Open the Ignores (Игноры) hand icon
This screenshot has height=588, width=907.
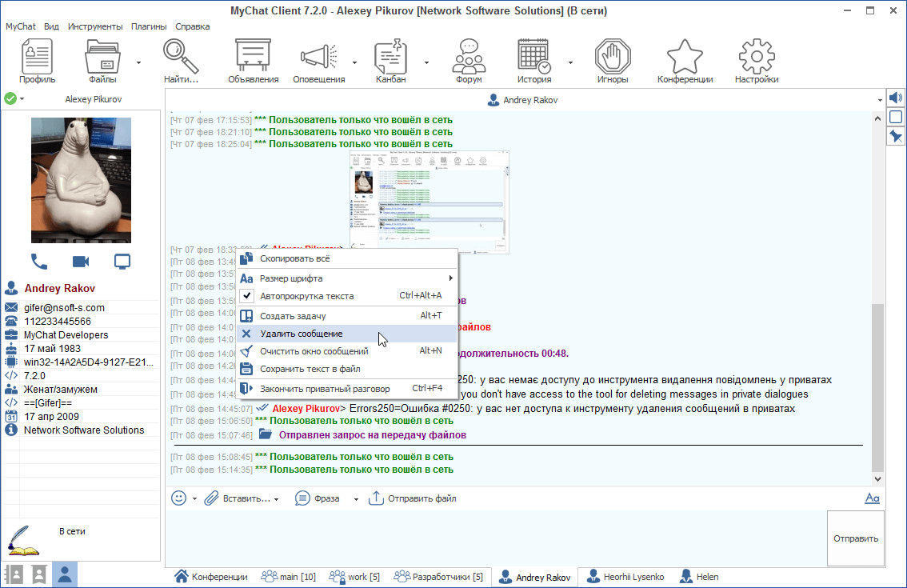point(612,61)
